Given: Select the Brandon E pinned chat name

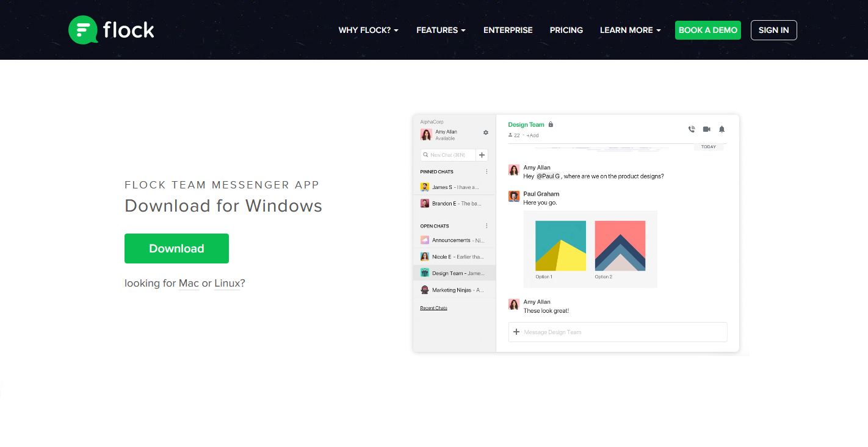Looking at the screenshot, I should click(444, 204).
